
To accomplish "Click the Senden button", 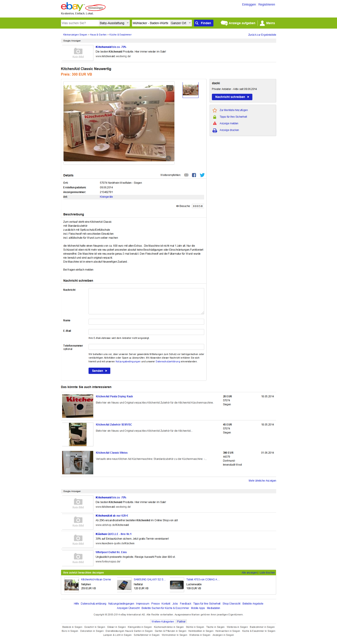I will pos(99,371).
